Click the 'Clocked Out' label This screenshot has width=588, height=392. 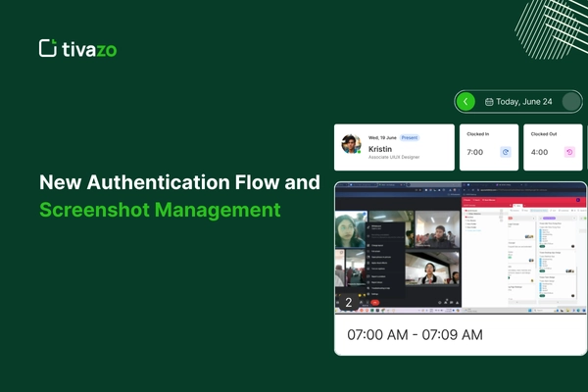click(544, 134)
